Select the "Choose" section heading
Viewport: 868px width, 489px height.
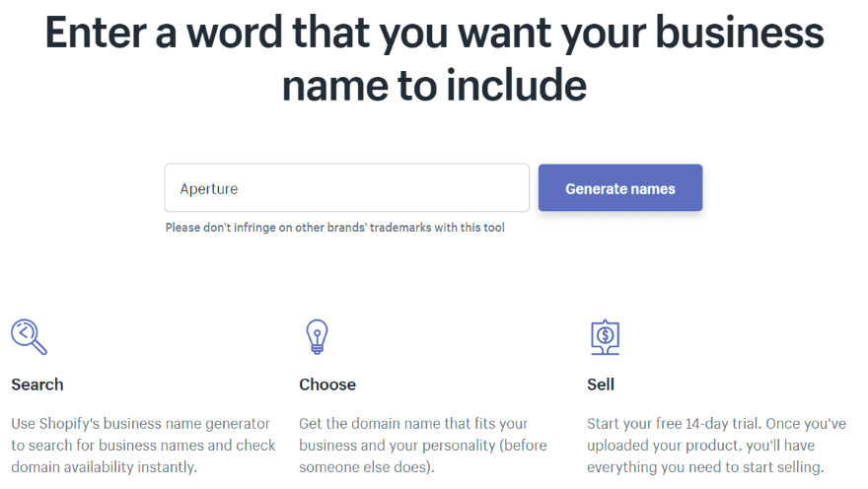tap(327, 384)
